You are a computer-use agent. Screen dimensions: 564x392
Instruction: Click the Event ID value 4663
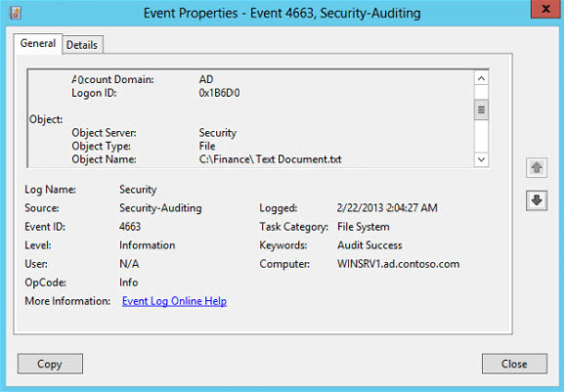(130, 227)
